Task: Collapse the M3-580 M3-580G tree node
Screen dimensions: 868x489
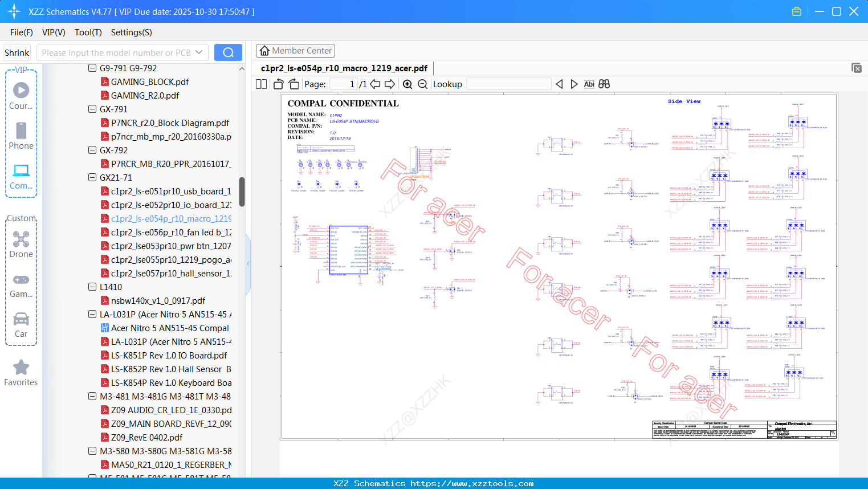Action: point(92,451)
